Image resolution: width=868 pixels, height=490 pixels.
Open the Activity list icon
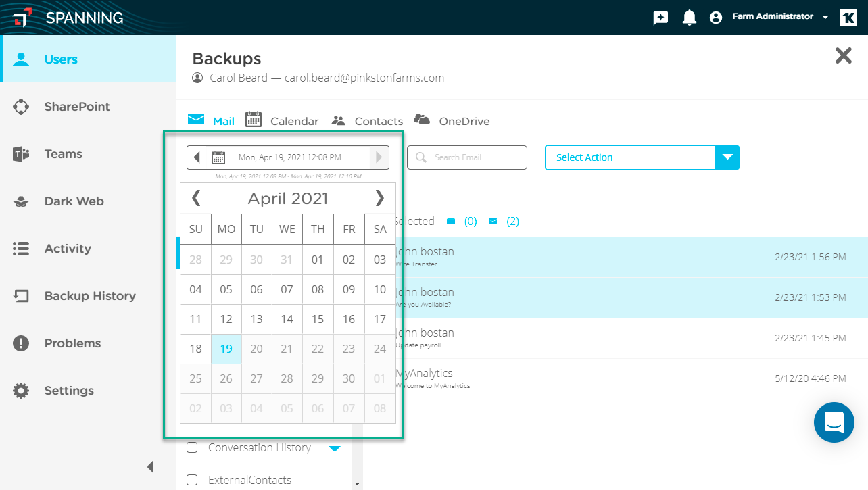click(x=21, y=249)
